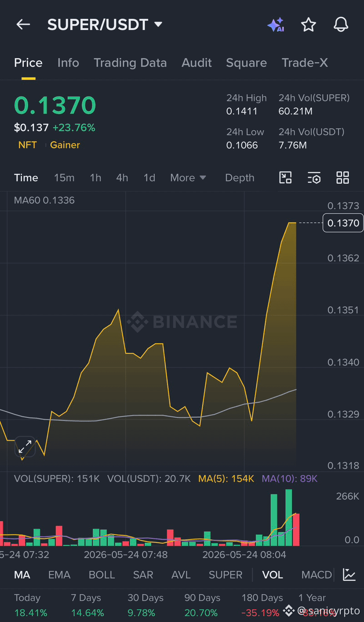Tap the 24h Low value 0.1066
364x622 pixels.
pyautogui.click(x=242, y=145)
